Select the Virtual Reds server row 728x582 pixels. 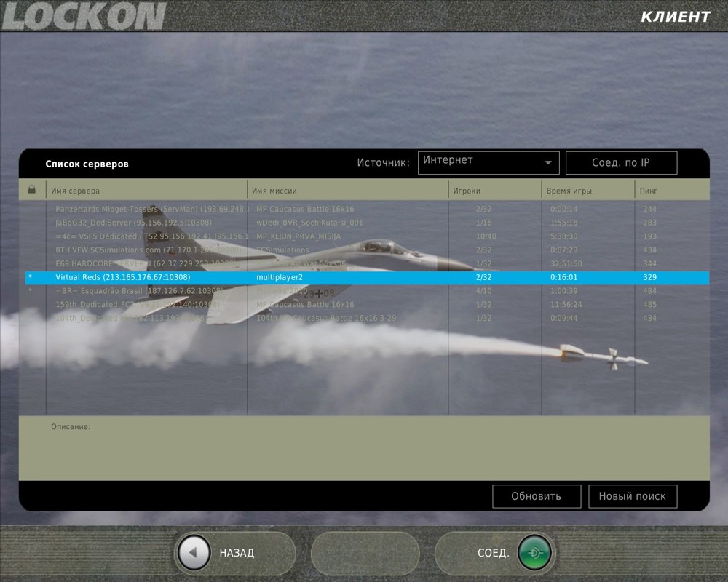point(218,277)
